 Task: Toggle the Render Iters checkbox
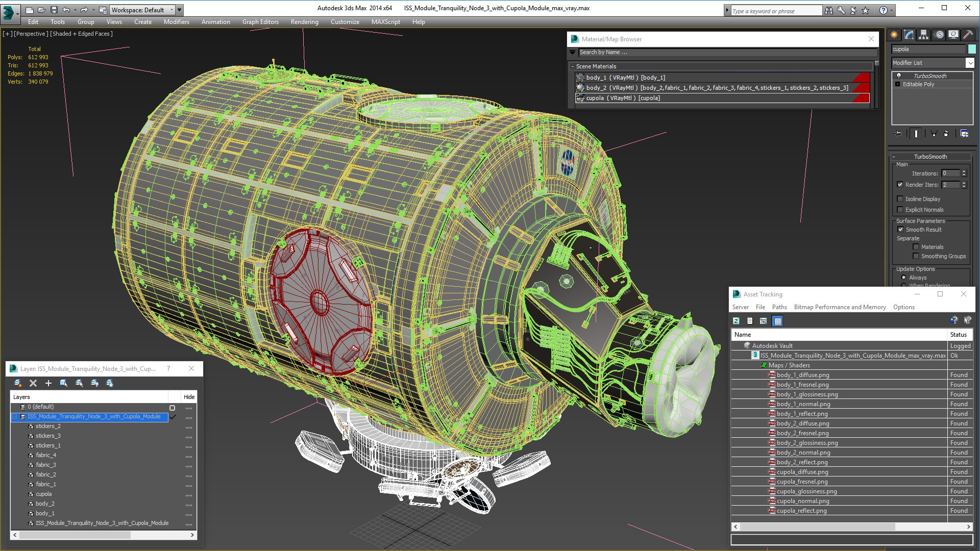(x=900, y=185)
